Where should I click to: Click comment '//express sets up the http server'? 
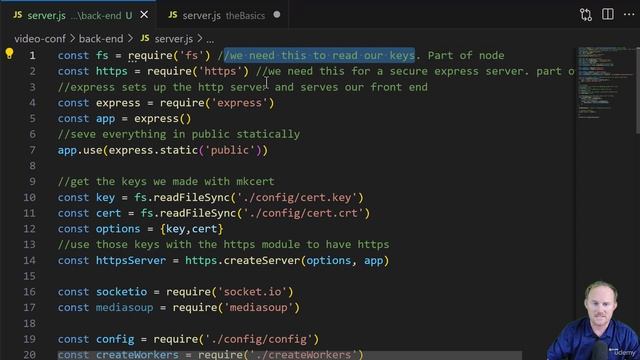pyautogui.click(x=163, y=87)
